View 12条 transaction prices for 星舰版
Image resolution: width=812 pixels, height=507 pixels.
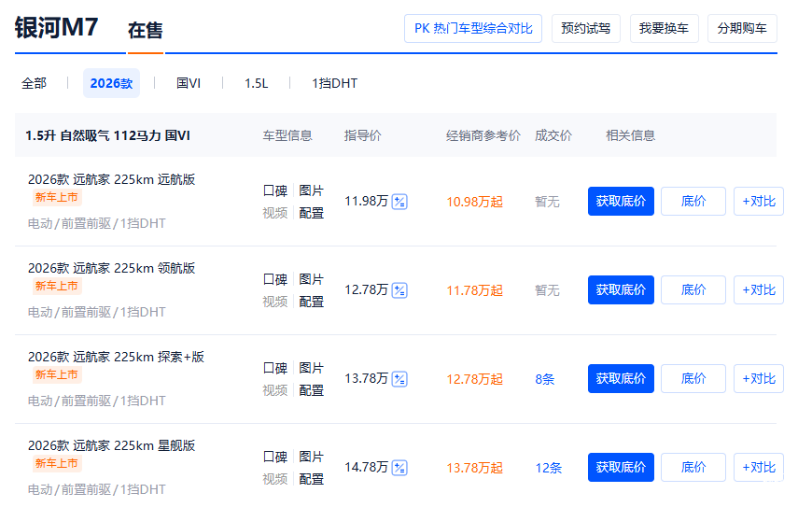[549, 468]
